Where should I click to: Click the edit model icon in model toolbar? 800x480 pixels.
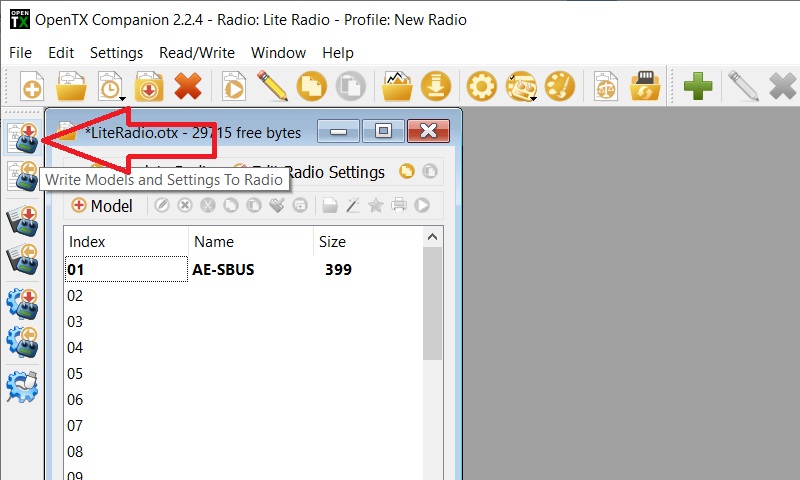(162, 206)
